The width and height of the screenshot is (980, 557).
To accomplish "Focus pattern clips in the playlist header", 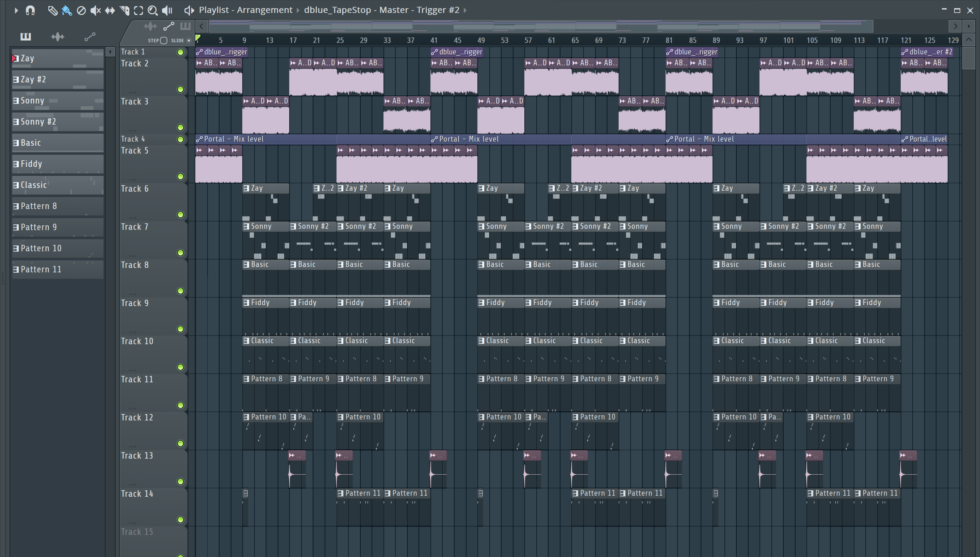I will pyautogui.click(x=185, y=26).
